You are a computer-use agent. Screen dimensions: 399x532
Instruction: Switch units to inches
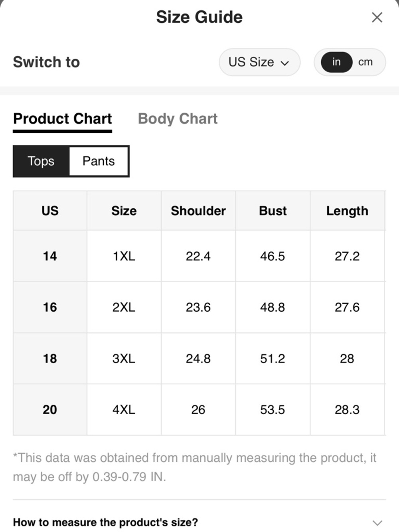coord(336,62)
